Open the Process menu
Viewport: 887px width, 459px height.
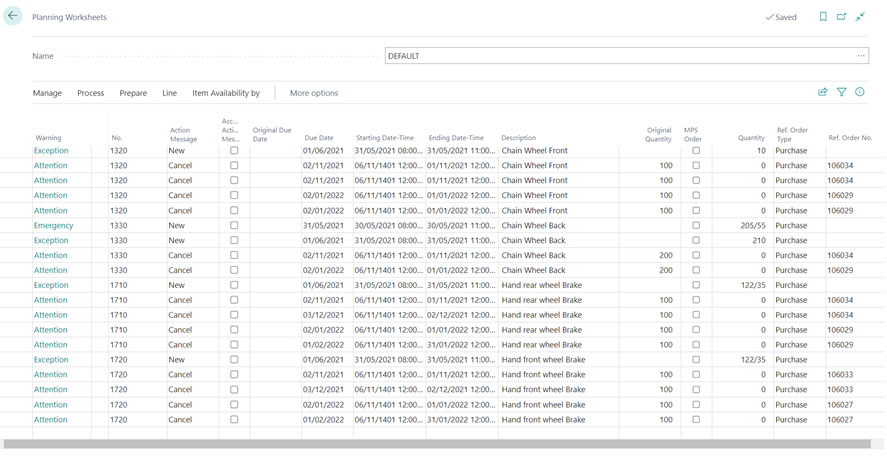click(90, 93)
